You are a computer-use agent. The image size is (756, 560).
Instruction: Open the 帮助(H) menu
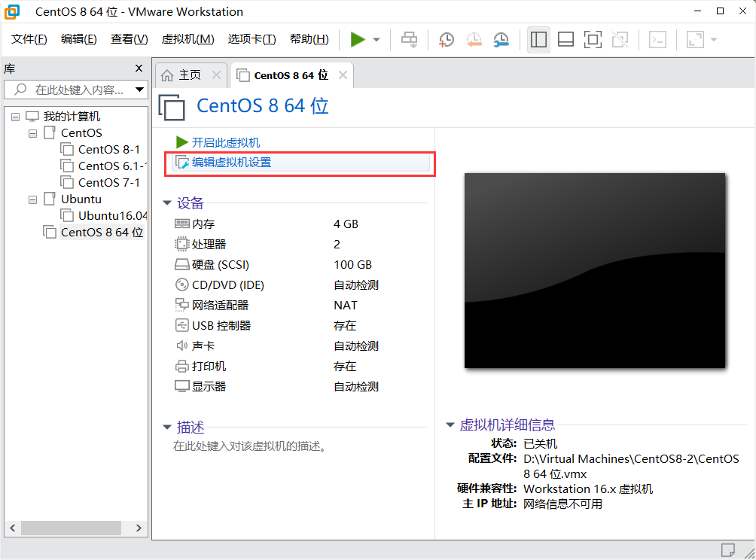tap(309, 39)
